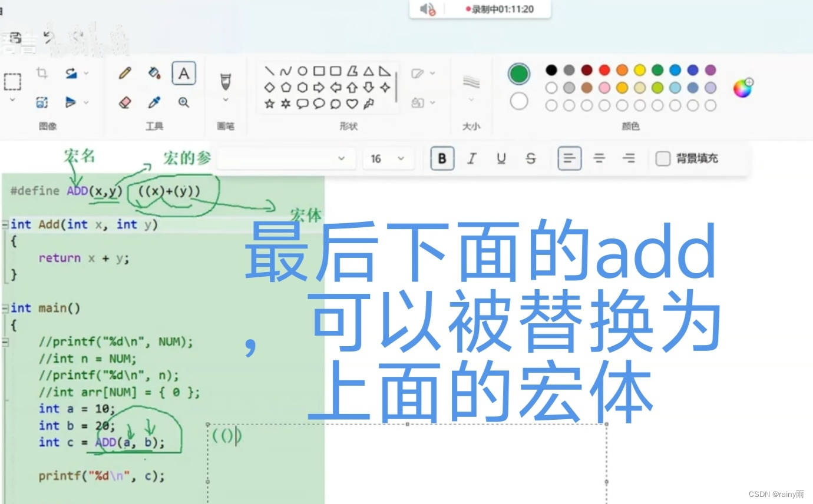
Task: Pick the triangle shape
Action: tap(369, 71)
